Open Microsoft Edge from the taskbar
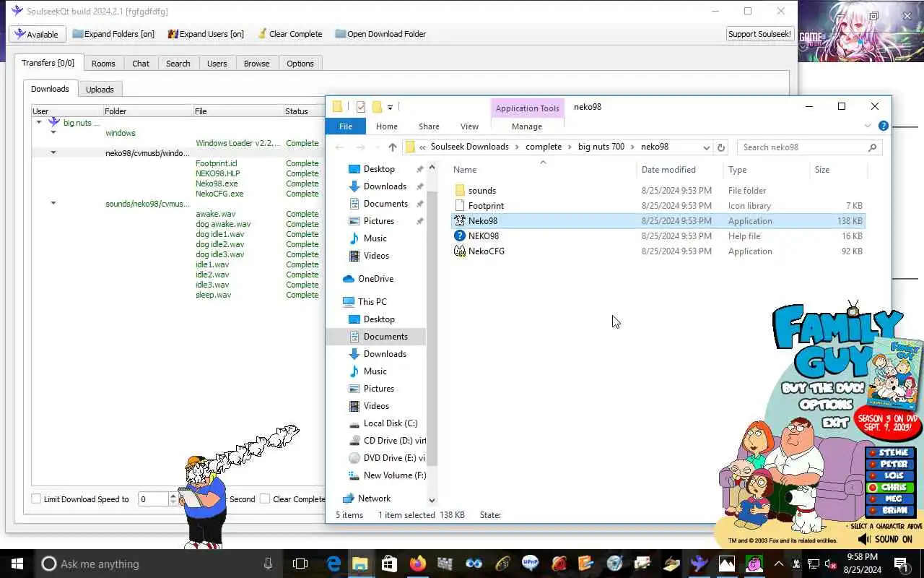Screen dimensions: 924x578 pyautogui.click(x=334, y=564)
